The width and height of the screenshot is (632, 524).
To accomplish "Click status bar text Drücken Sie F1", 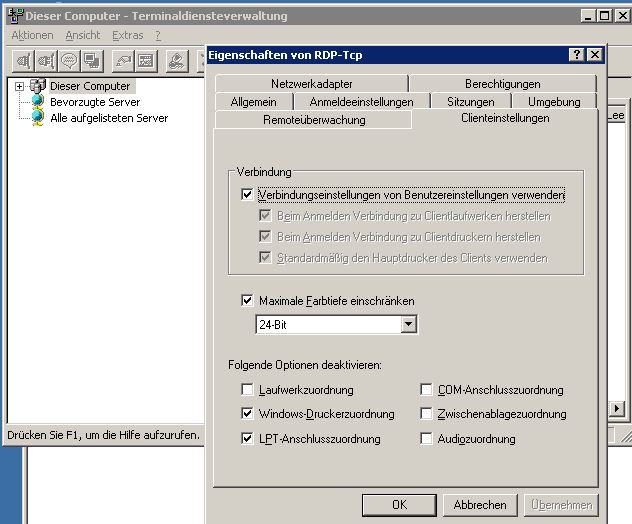I will pyautogui.click(x=103, y=435).
